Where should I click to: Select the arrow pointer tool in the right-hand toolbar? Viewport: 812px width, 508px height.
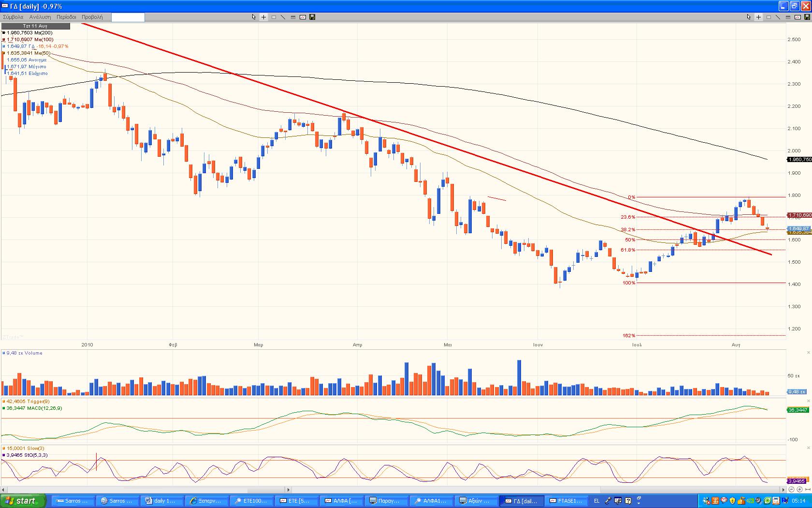point(749,17)
